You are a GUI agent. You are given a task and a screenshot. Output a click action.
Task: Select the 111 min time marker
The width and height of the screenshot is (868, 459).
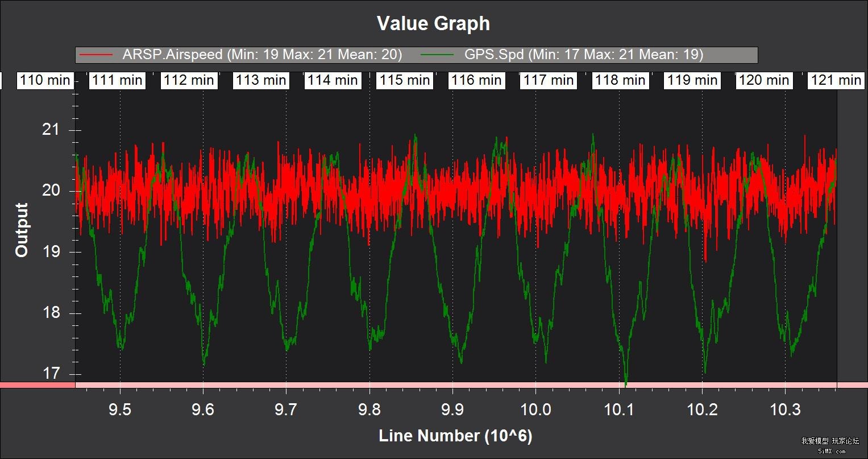tap(118, 80)
